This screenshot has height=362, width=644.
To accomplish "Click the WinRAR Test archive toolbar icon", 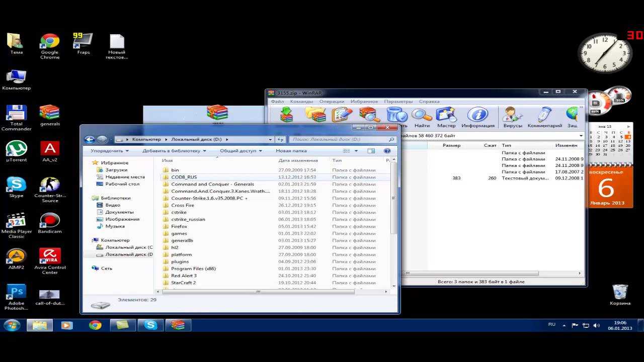I will [x=343, y=115].
